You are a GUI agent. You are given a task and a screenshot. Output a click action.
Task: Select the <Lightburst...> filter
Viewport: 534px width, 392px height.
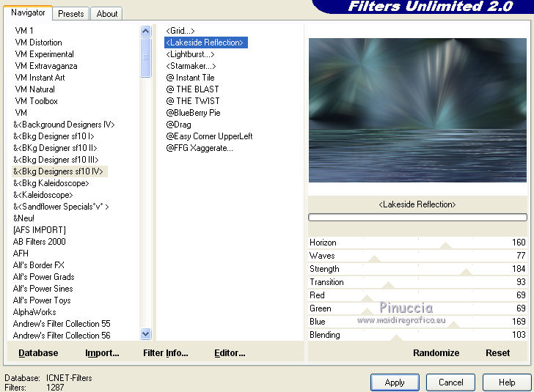tap(190, 54)
